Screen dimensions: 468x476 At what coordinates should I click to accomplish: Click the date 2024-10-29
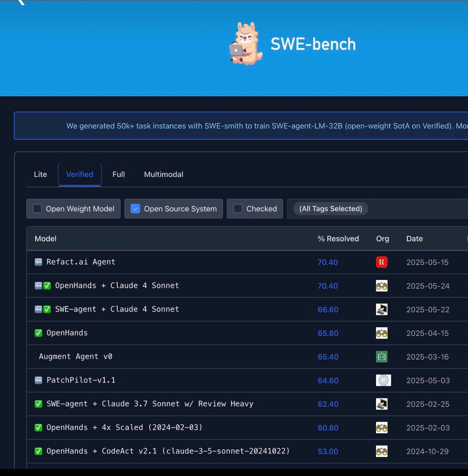click(428, 451)
